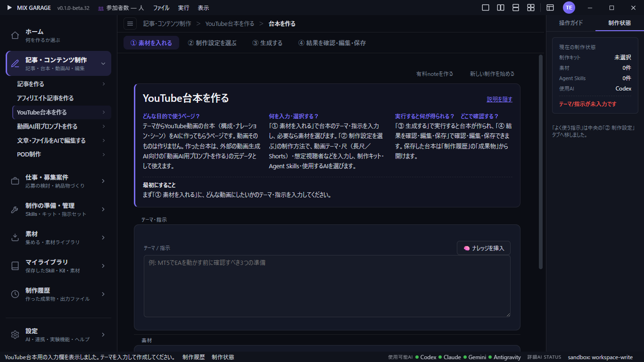The height and width of the screenshot is (362, 644).
Task: Switch to the ② 制作設定を選ぶ step tab
Action: point(212,43)
